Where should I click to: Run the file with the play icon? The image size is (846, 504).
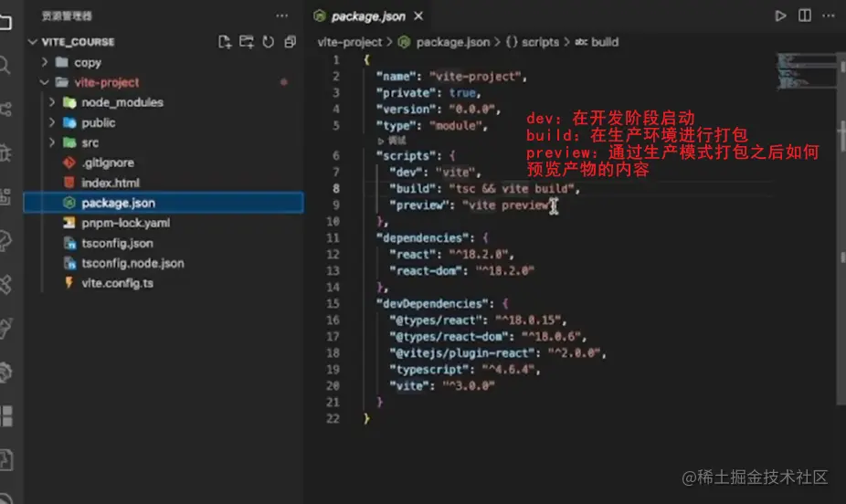coord(780,16)
